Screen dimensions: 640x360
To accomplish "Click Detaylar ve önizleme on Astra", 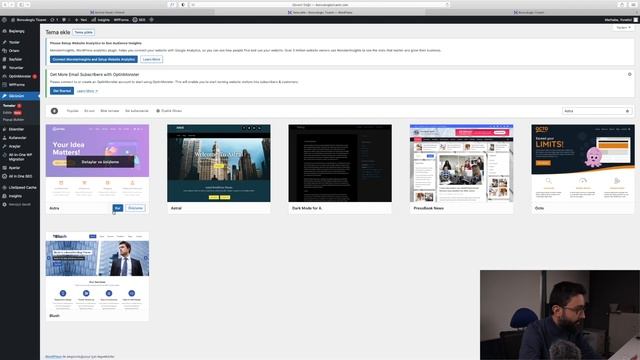I will point(100,162).
